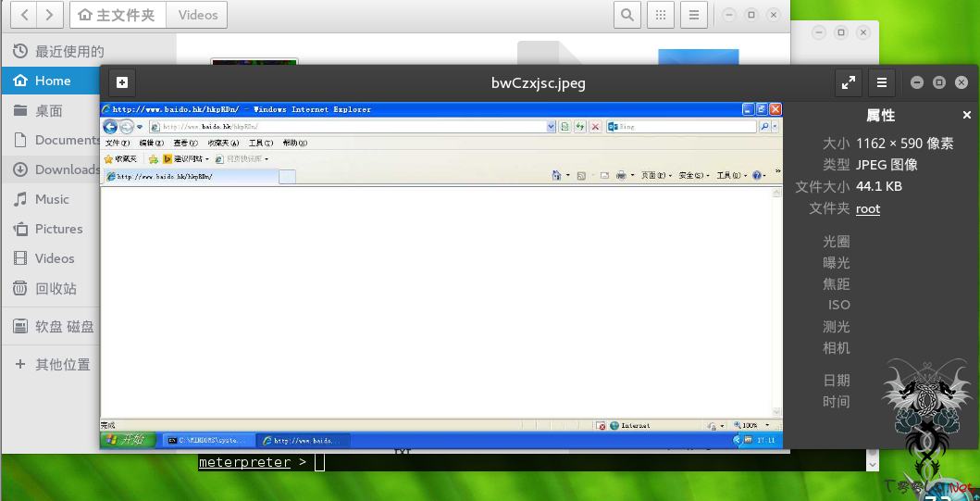Screen dimensions: 980x501
Task: Open the 文件(F) menu in IE
Action: point(118,144)
